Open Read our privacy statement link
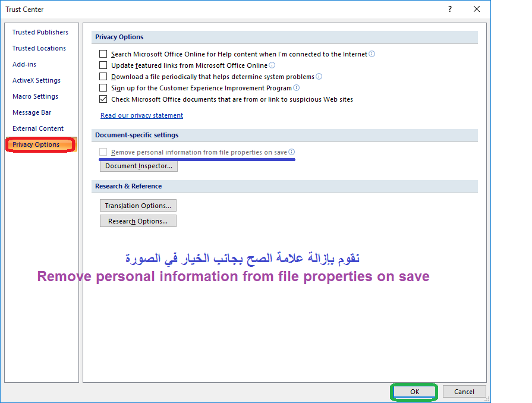532x403 pixels. tap(142, 115)
